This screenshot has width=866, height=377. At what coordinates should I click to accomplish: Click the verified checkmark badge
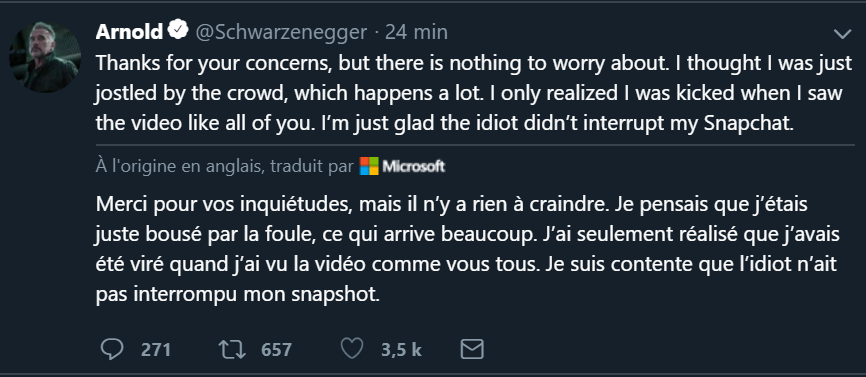tap(178, 31)
